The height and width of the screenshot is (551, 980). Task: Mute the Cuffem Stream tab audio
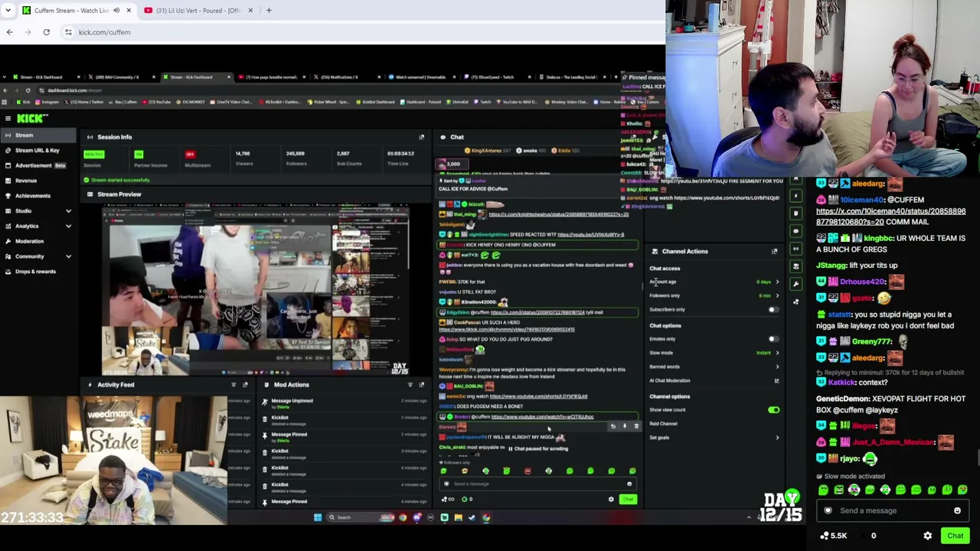point(116,11)
